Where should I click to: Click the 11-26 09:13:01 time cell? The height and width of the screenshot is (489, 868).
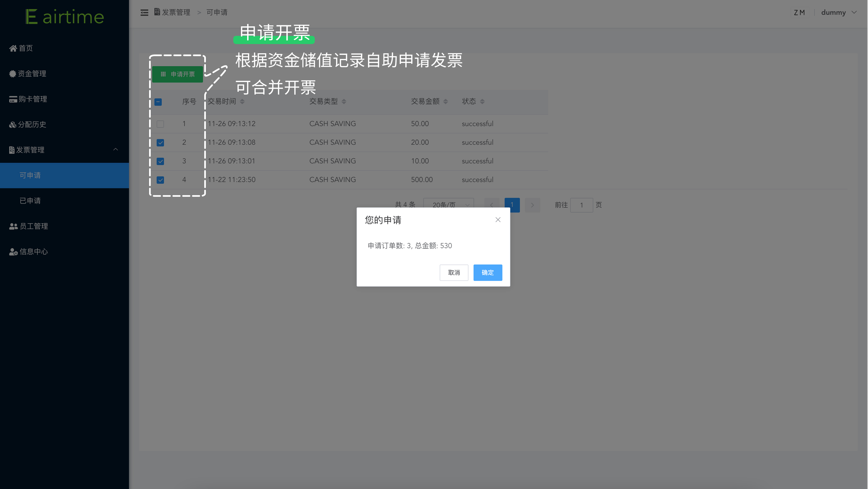click(x=232, y=161)
